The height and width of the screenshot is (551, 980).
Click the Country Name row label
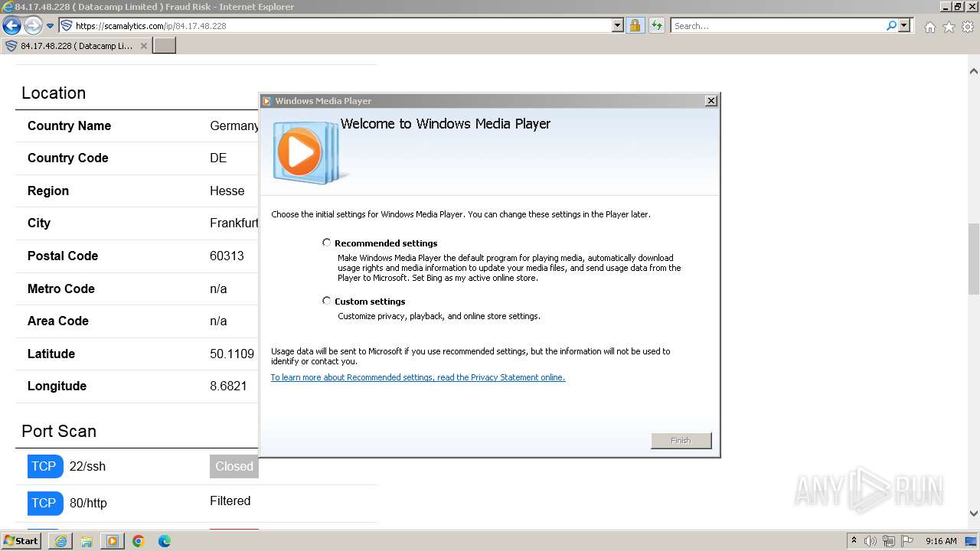coord(69,126)
